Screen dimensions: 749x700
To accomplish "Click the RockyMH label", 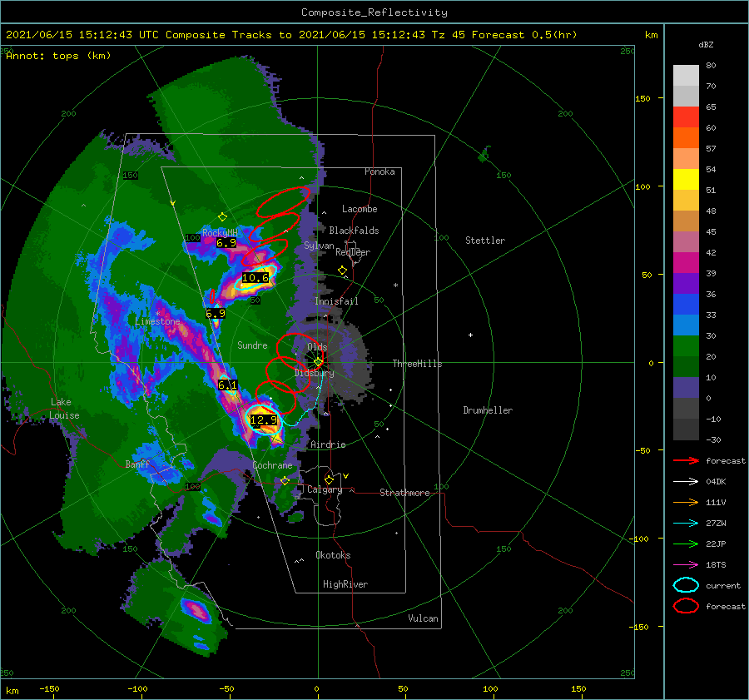I will [220, 233].
